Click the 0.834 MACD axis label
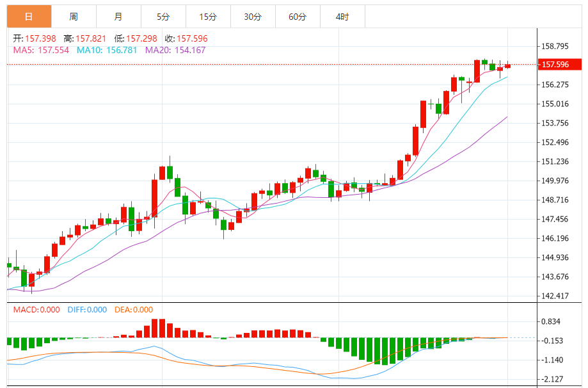The height and width of the screenshot is (388, 588). click(550, 321)
